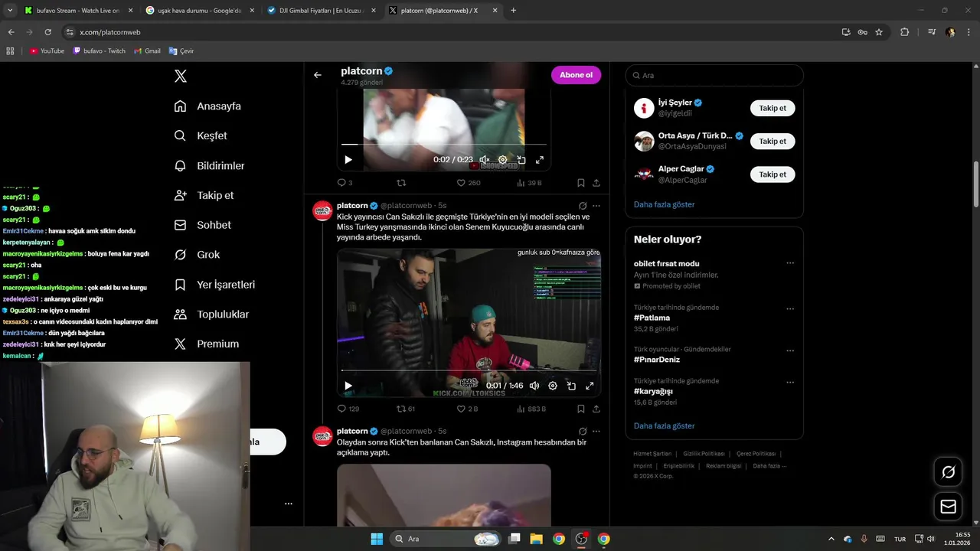Open options menu for #karyağışı trend
The width and height of the screenshot is (980, 551).
(790, 382)
